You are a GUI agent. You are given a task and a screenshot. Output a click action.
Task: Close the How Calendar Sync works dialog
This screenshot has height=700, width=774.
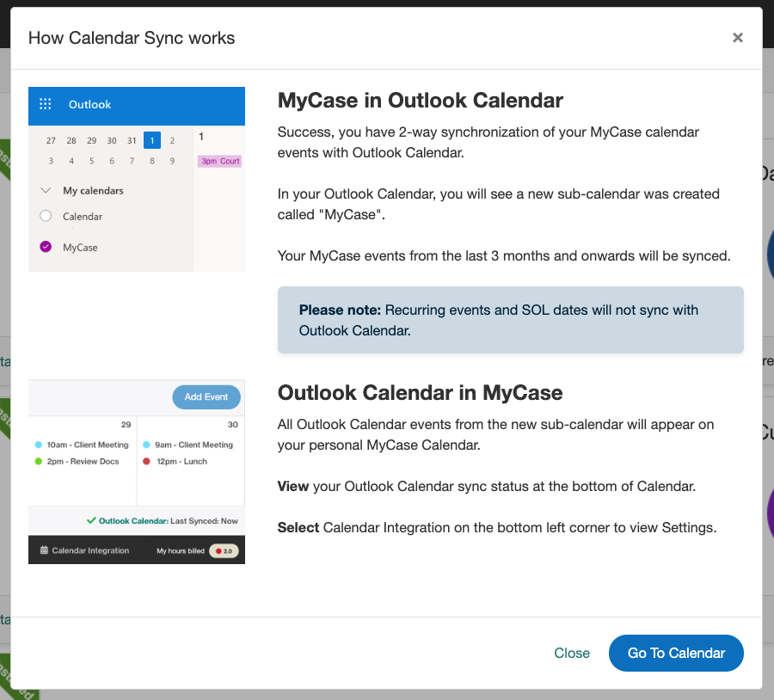point(738,38)
